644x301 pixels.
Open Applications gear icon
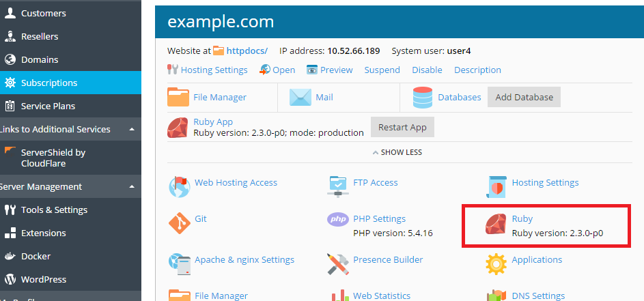[x=496, y=263]
